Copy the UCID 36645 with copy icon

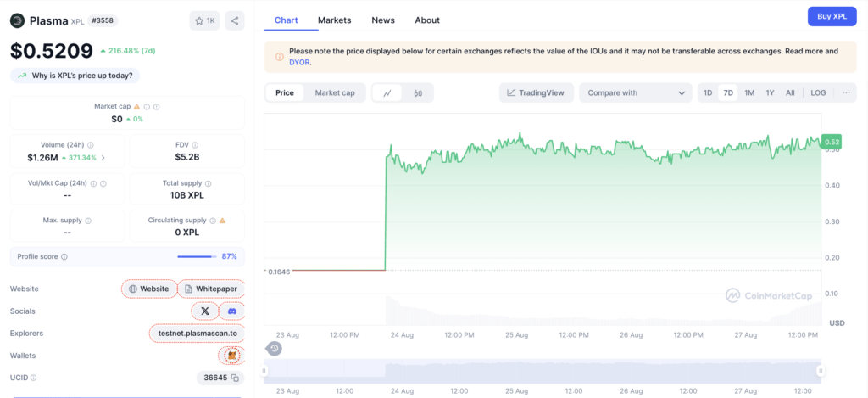click(236, 378)
